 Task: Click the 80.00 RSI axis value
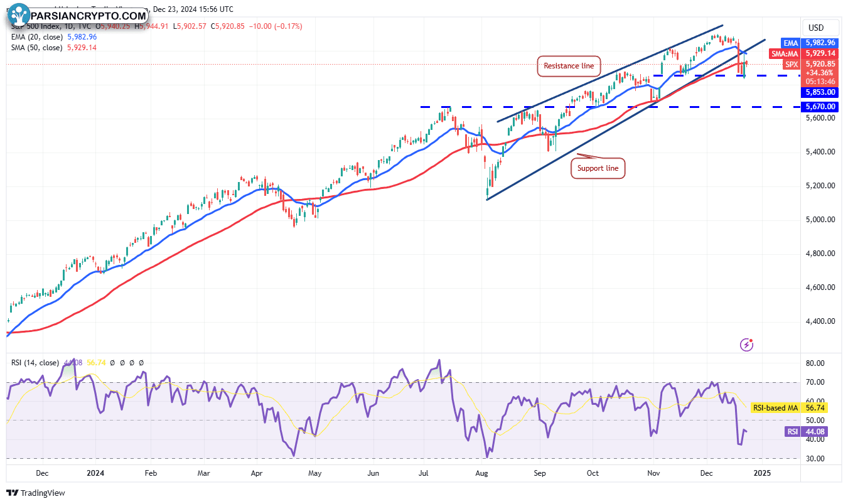pyautogui.click(x=815, y=363)
